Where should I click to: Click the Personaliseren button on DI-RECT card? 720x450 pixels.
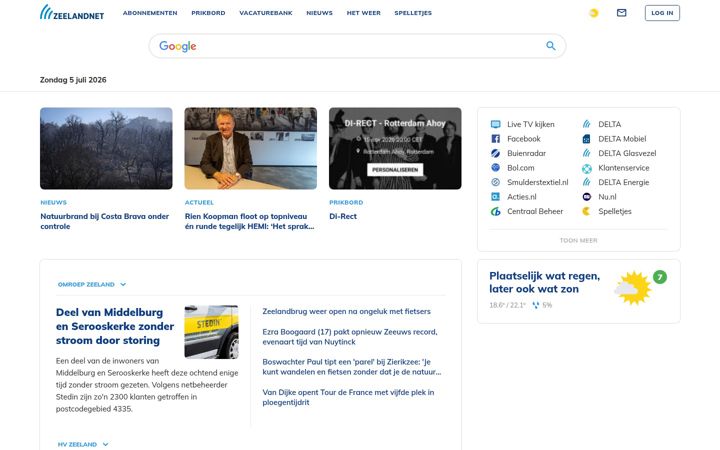(x=395, y=169)
